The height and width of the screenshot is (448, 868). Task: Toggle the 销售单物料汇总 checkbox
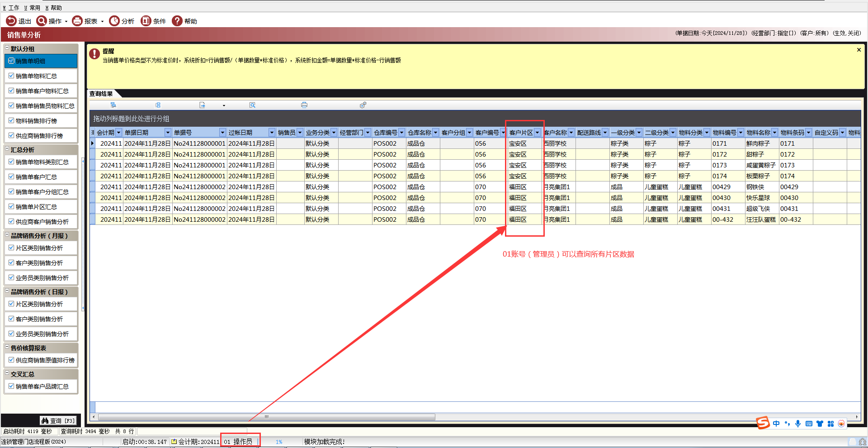11,76
